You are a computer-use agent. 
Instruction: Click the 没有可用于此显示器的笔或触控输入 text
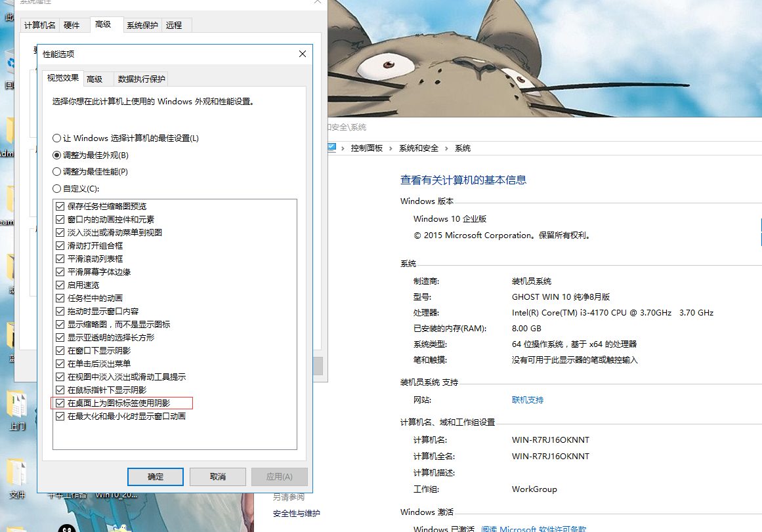[575, 360]
